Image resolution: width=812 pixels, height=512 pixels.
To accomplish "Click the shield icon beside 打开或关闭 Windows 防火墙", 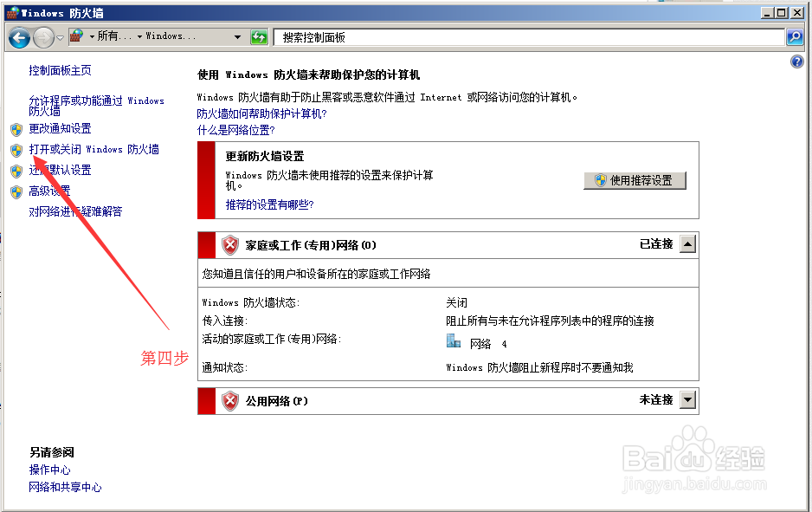I will pyautogui.click(x=16, y=150).
